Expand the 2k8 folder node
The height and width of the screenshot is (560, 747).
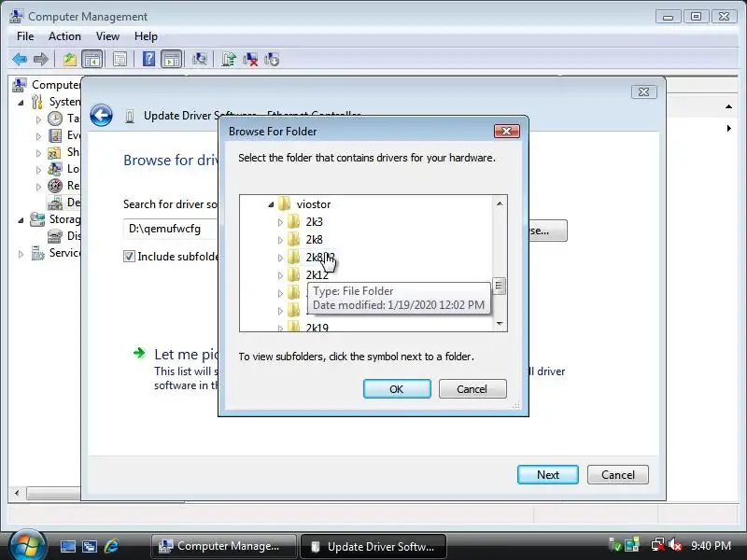pos(280,240)
